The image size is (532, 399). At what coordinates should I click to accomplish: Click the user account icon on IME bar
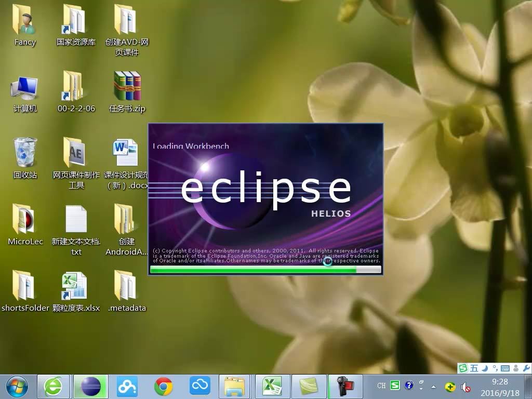(x=516, y=368)
